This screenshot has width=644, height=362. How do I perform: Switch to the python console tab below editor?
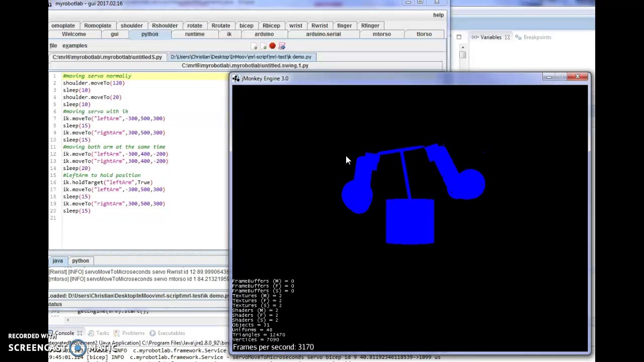point(80,261)
